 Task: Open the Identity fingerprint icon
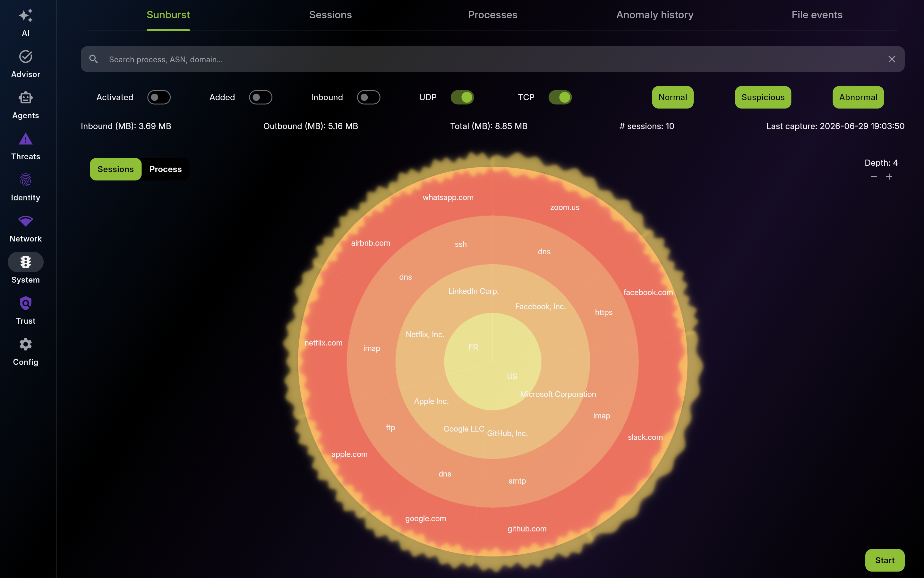point(26,180)
